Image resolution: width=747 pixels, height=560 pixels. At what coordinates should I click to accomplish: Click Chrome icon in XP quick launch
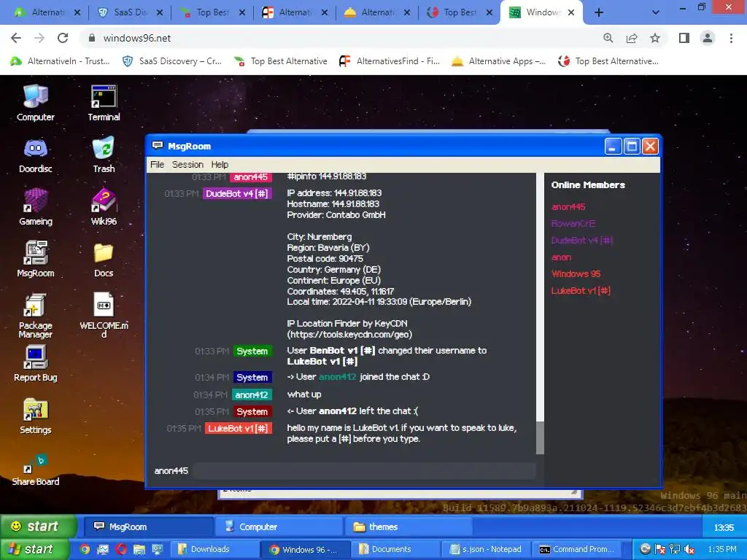85,549
